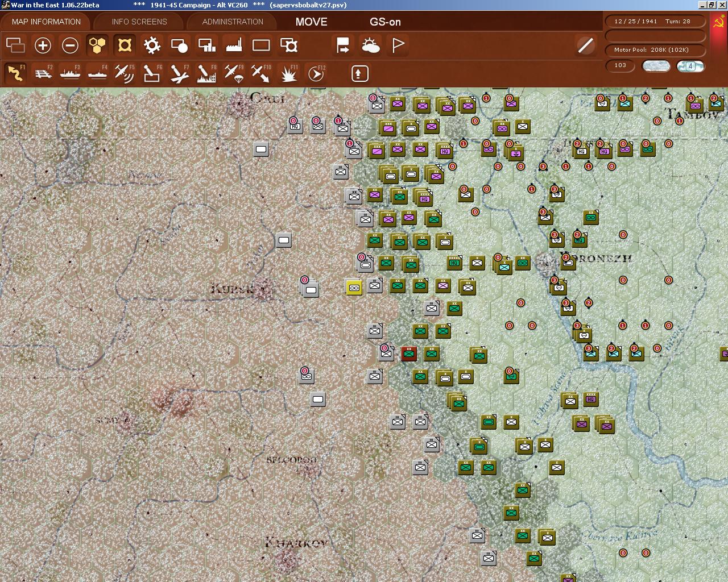Viewport: 728px width, 582px height.
Task: Click the Soviet hammer and sickle flag
Action: click(x=718, y=23)
